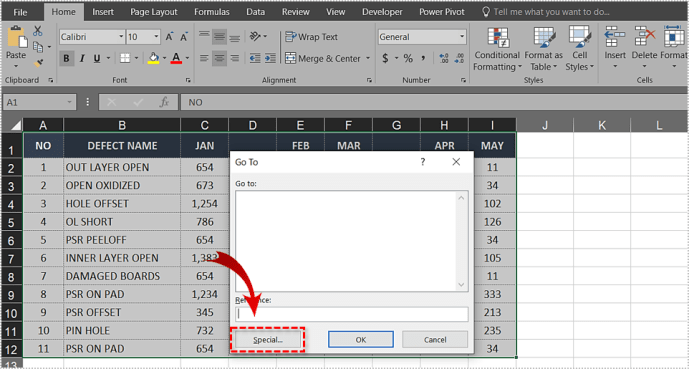
Task: Click the Copy icon
Action: coord(38,47)
